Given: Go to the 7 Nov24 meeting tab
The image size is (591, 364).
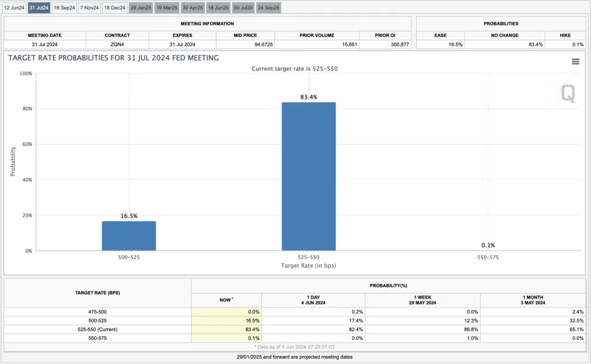Looking at the screenshot, I should pyautogui.click(x=89, y=7).
